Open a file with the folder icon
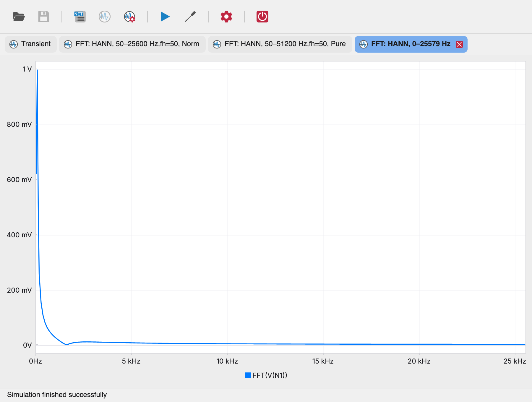The width and height of the screenshot is (532, 402). [19, 17]
